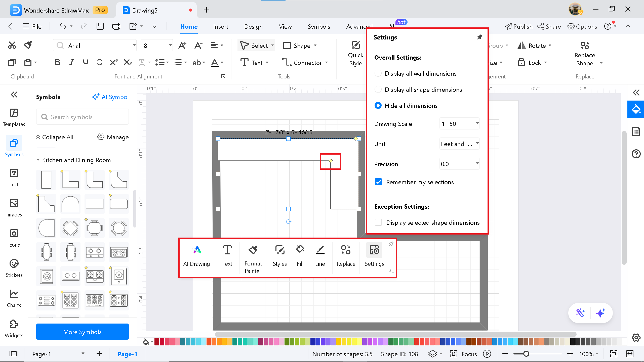
Task: Click Line in the floating toolbar
Action: point(320,256)
